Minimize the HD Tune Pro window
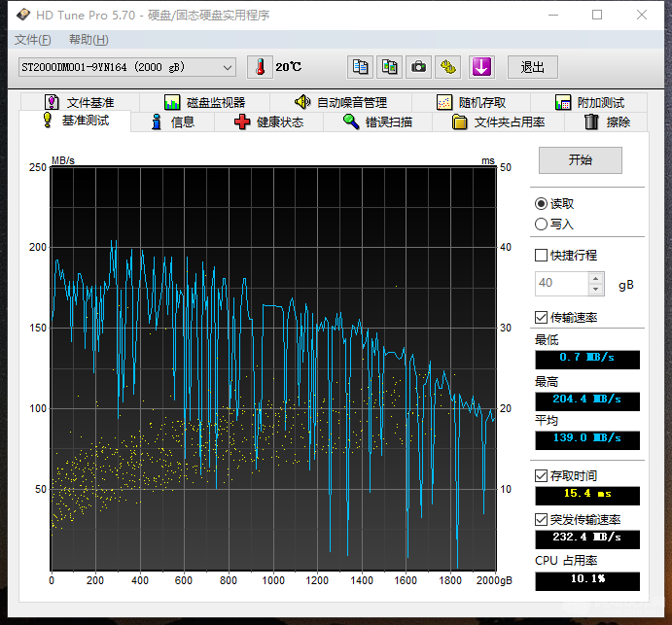This screenshot has height=625, width=672. pyautogui.click(x=553, y=15)
